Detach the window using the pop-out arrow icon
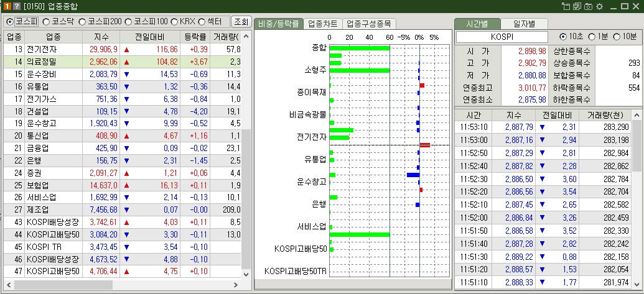Screen dimensions: 644x294 click(567, 6)
